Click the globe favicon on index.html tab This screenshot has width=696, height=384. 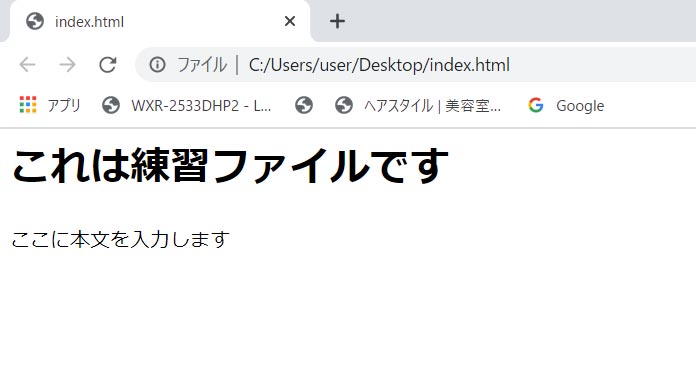coord(35,21)
